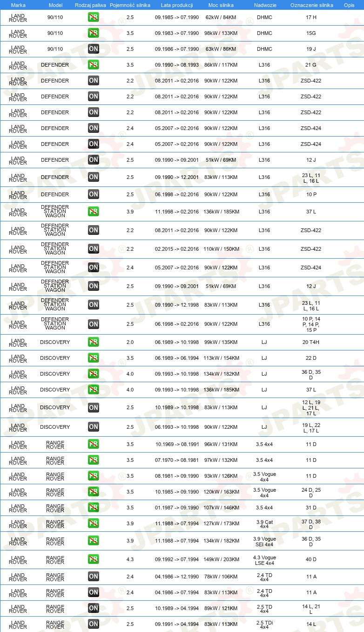Click the petrol icon in the 17 H row
This screenshot has width=364, height=632.
tap(94, 17)
